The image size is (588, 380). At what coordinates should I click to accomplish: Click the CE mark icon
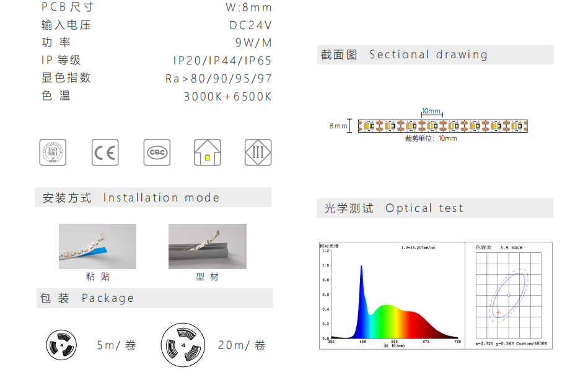105,152
